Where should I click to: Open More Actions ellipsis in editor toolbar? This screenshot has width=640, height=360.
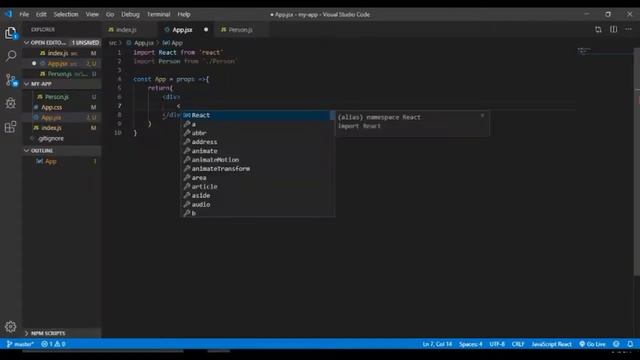[x=629, y=29]
